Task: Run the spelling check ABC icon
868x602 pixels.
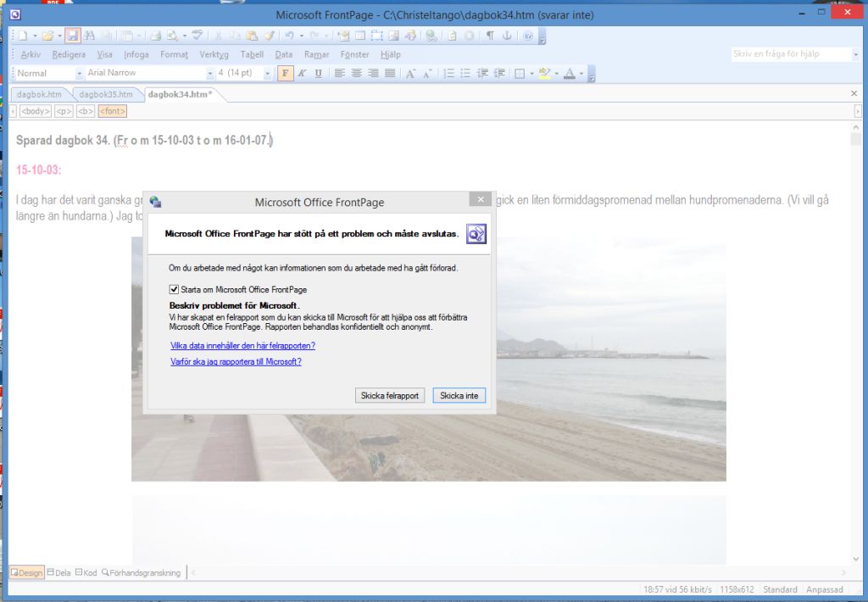Action: pos(197,36)
